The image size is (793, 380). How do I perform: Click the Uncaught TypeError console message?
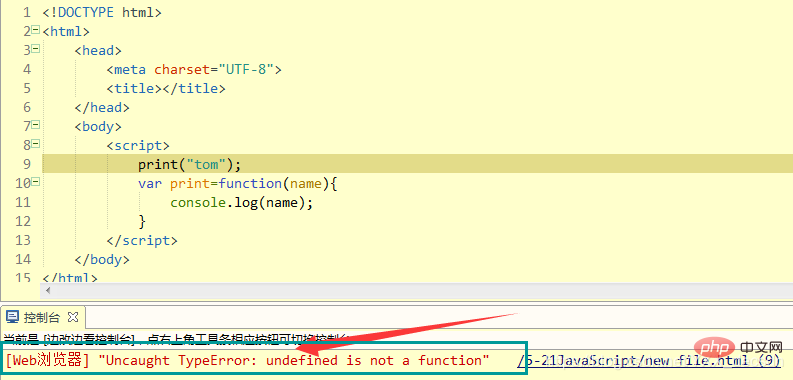pyautogui.click(x=294, y=360)
